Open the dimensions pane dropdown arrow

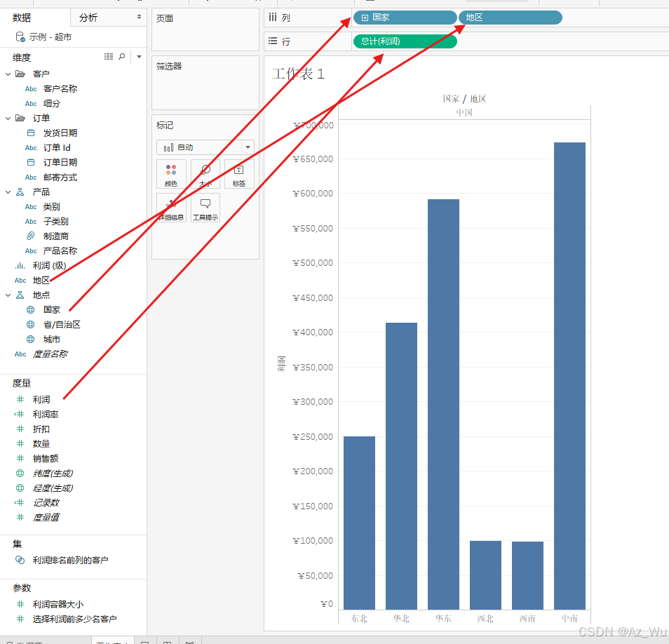[x=139, y=56]
